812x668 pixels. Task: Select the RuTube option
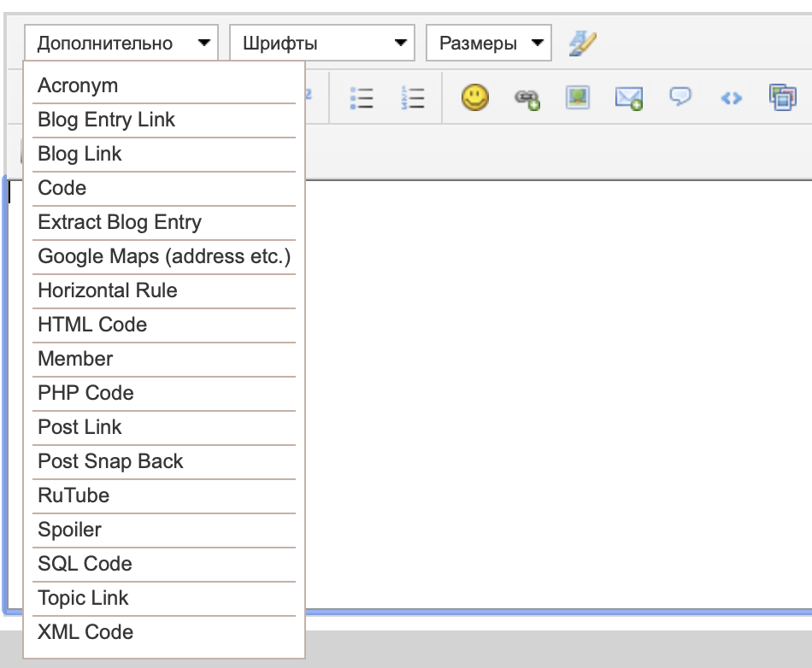163,495
